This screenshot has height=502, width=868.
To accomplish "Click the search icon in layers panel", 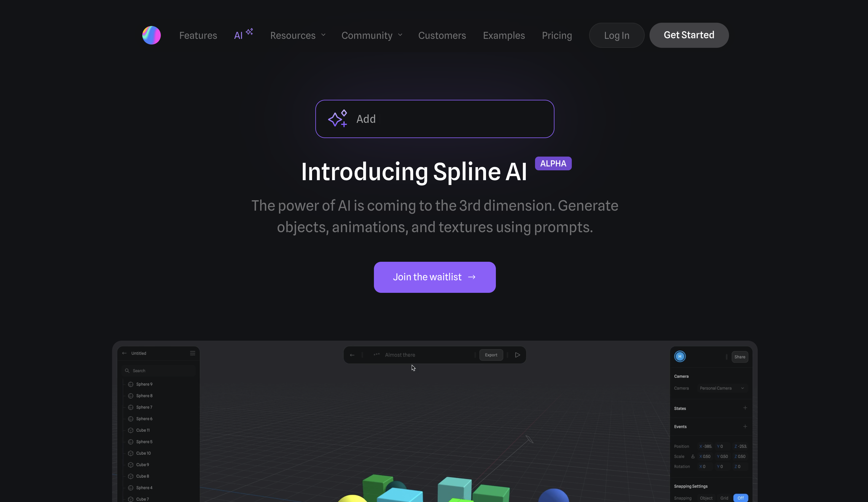I will click(x=127, y=371).
